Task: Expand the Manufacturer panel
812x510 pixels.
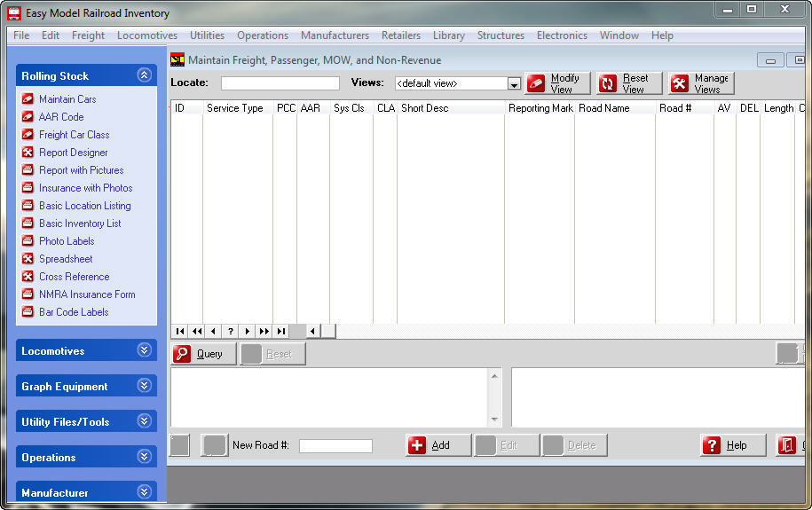Action: coord(144,491)
